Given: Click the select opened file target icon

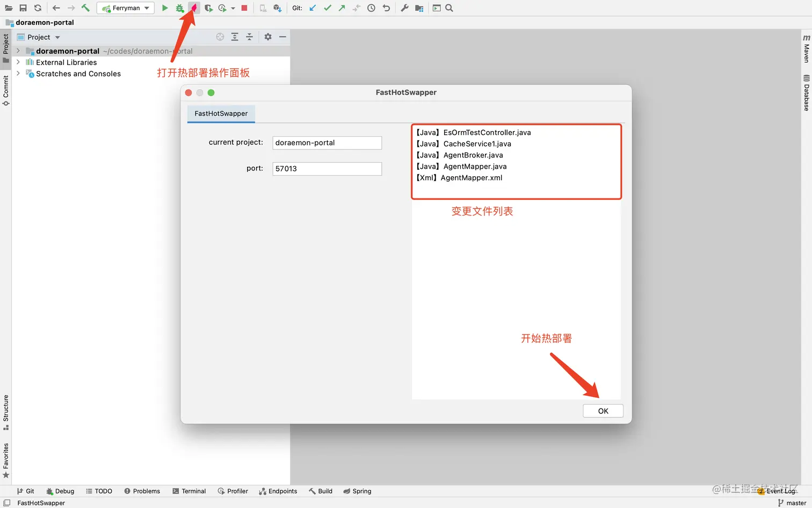Looking at the screenshot, I should [x=220, y=37].
